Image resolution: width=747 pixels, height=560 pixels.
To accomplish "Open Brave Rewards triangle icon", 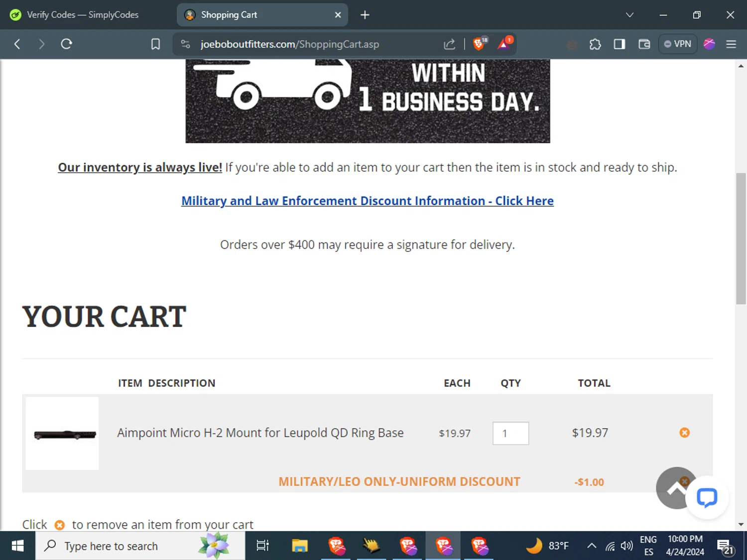I will (x=505, y=44).
